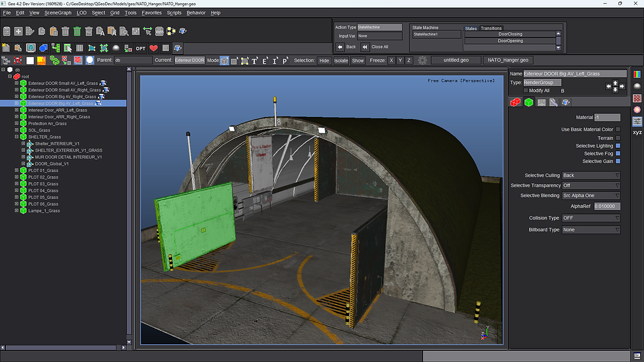Toggle Freeze Y axis button
The width and height of the screenshot is (644, 362).
pyautogui.click(x=400, y=60)
